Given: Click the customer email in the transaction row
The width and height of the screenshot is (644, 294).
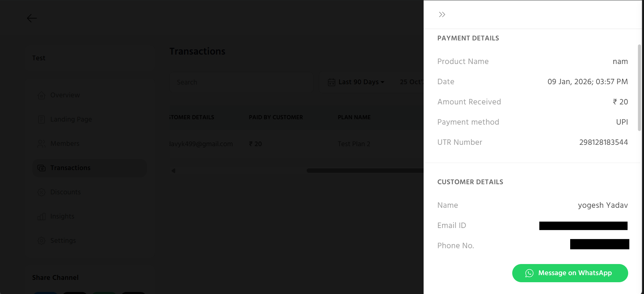Looking at the screenshot, I should point(201,144).
